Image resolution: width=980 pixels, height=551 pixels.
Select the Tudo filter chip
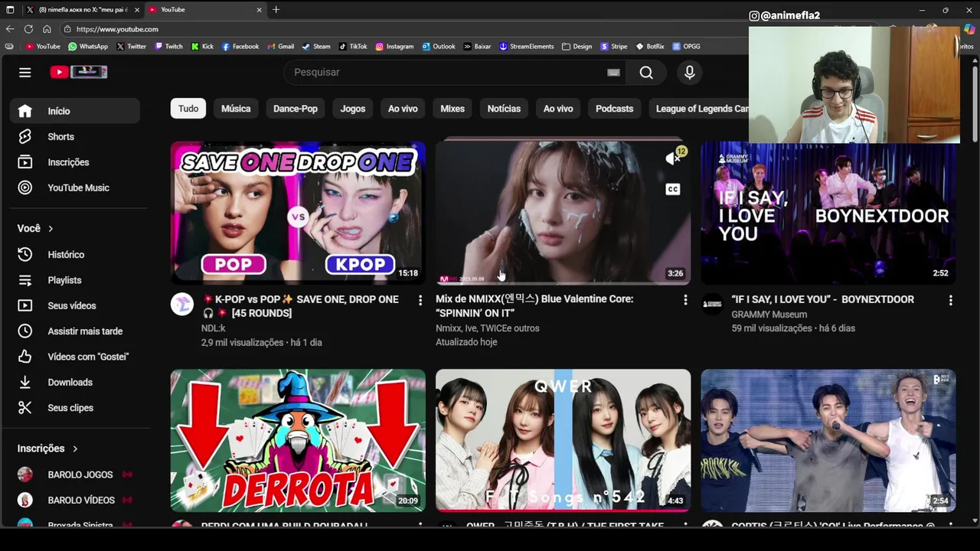coord(188,109)
